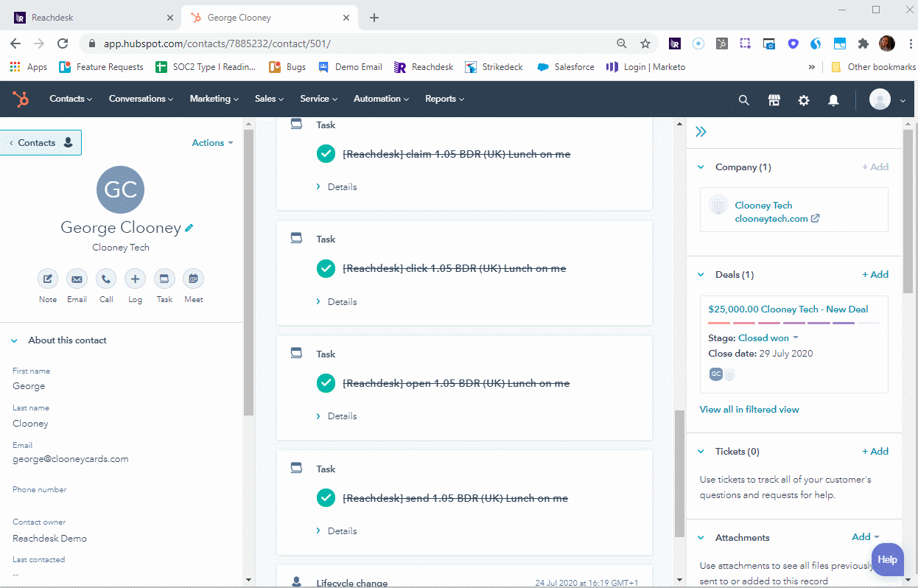Click the HubSpot sprocket logo
The image size is (918, 588).
point(21,99)
